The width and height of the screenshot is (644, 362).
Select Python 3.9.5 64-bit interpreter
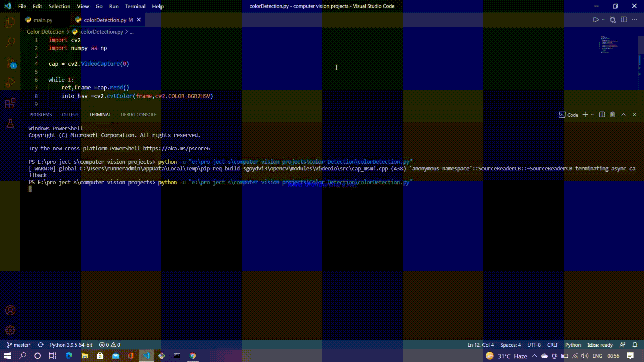pos(71,345)
